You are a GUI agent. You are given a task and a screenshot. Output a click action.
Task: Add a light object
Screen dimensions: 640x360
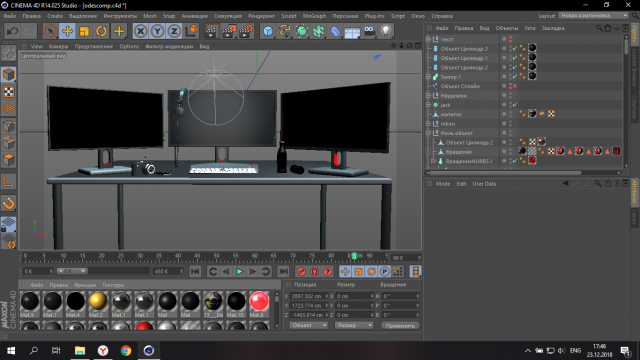(x=386, y=31)
